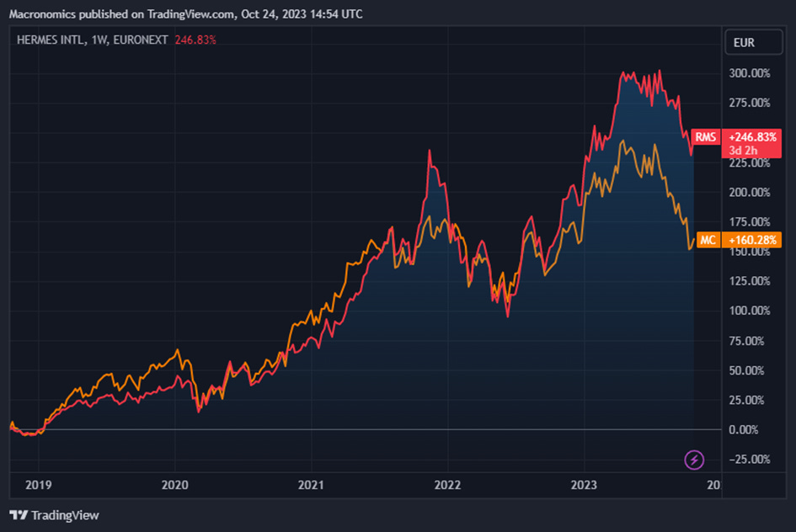
Task: Select the red RMS series label
Action: [706, 137]
